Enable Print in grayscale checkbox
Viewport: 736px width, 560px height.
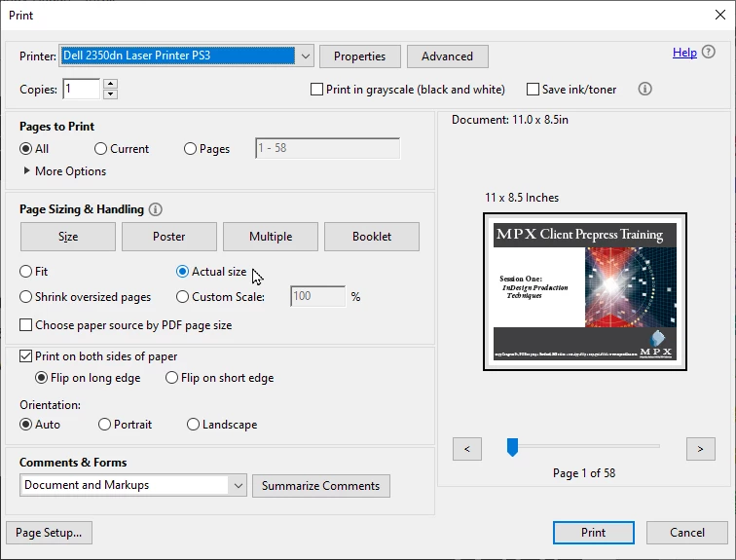click(x=316, y=90)
